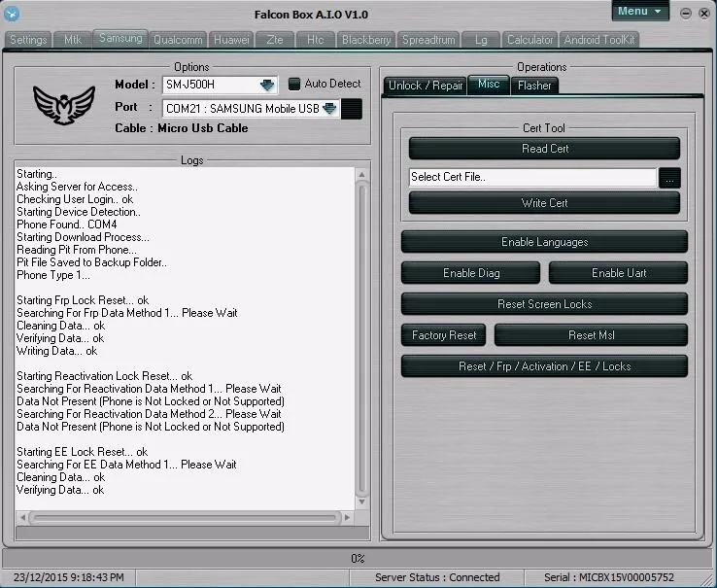Click the Select Cert File input field
Screen dimensions: 717x588
click(x=532, y=177)
